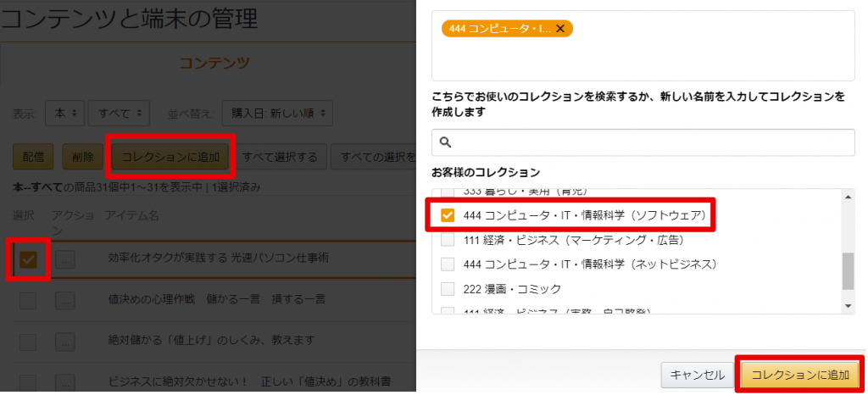Switch to the コンテンツ tab

[214, 63]
